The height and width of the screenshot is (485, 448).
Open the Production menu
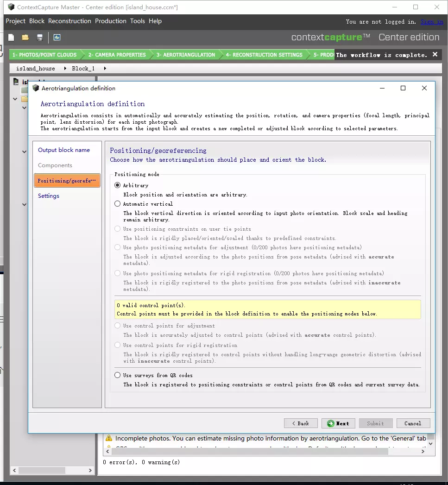point(110,21)
